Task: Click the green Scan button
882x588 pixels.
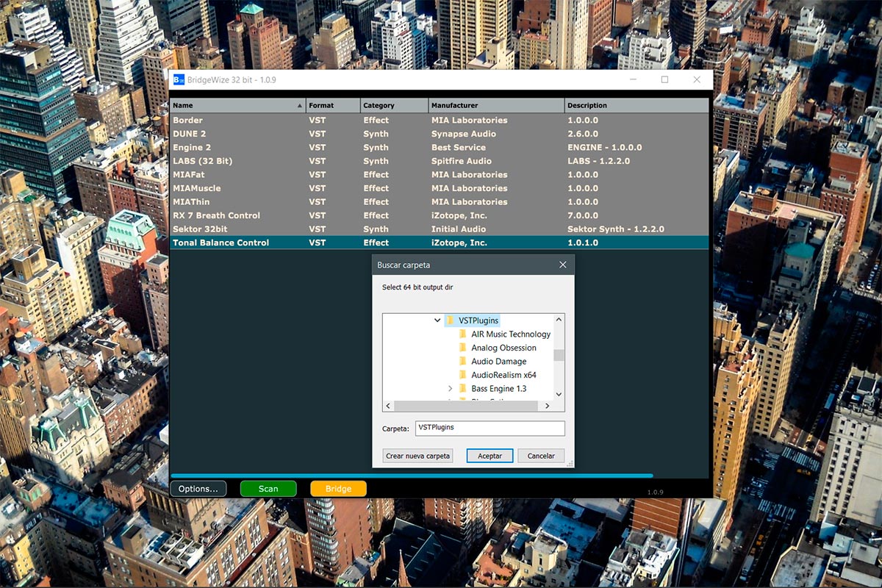Action: click(268, 489)
